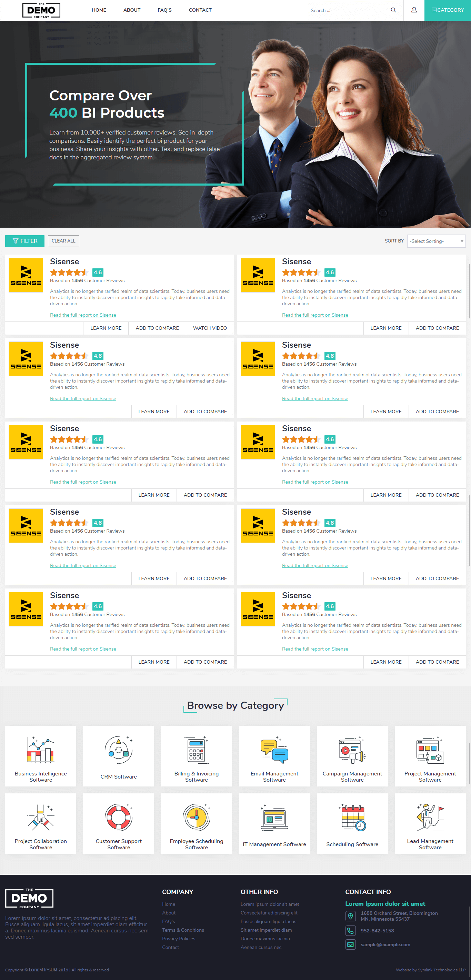Open the user account icon
This screenshot has width=471, height=980.
point(414,10)
